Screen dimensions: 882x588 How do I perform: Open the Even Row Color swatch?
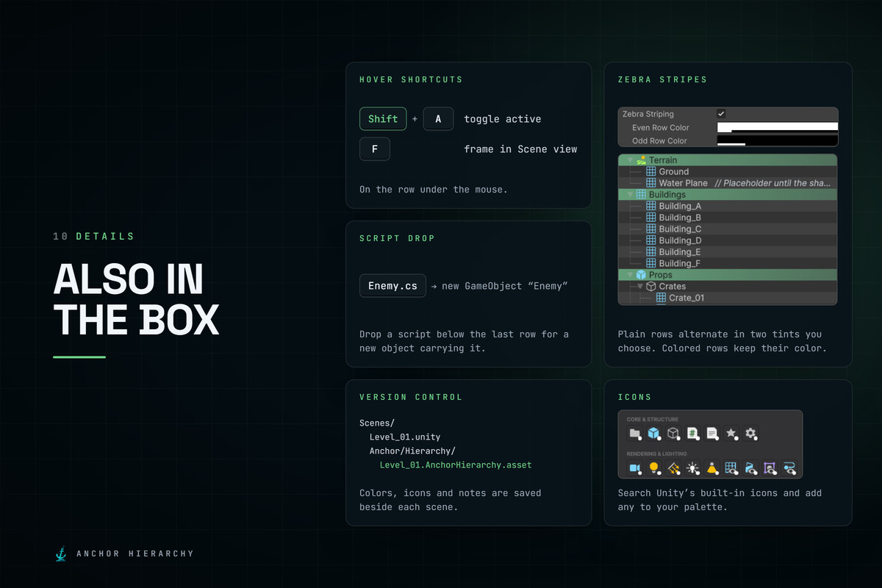click(x=777, y=127)
